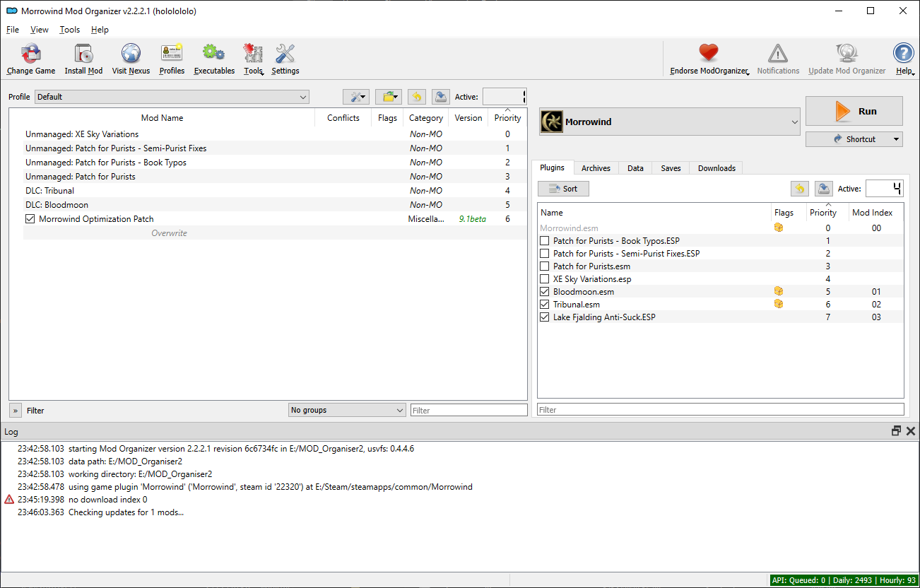This screenshot has height=588, width=920.
Task: Open the View menu
Action: click(x=40, y=30)
